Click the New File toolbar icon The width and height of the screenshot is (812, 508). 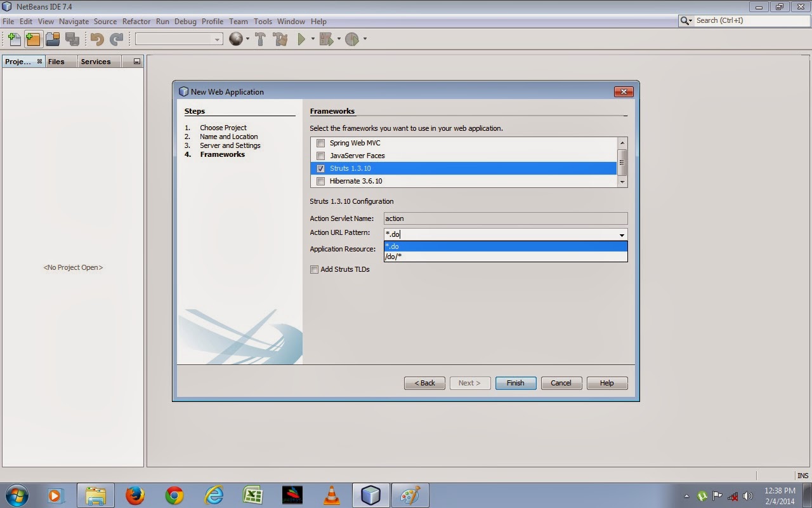14,39
